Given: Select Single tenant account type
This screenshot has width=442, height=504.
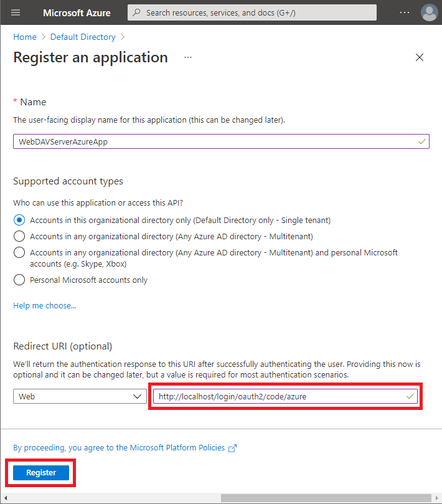Looking at the screenshot, I should pos(19,220).
